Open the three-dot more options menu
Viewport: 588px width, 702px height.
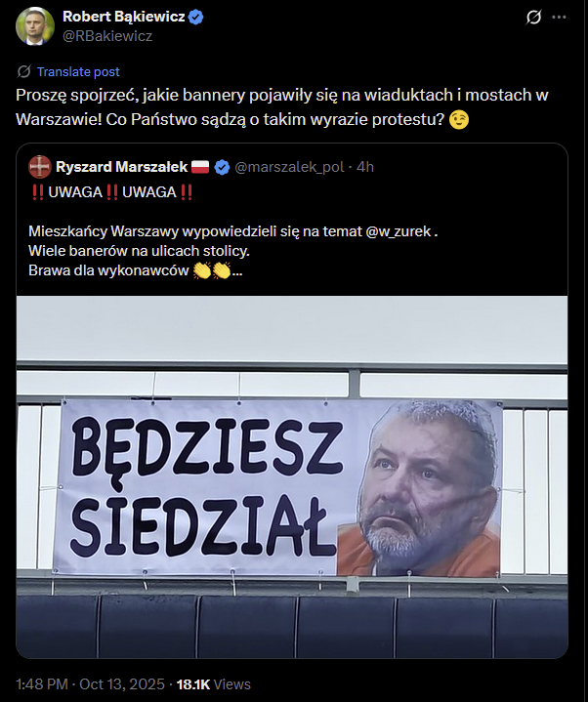coord(559,18)
